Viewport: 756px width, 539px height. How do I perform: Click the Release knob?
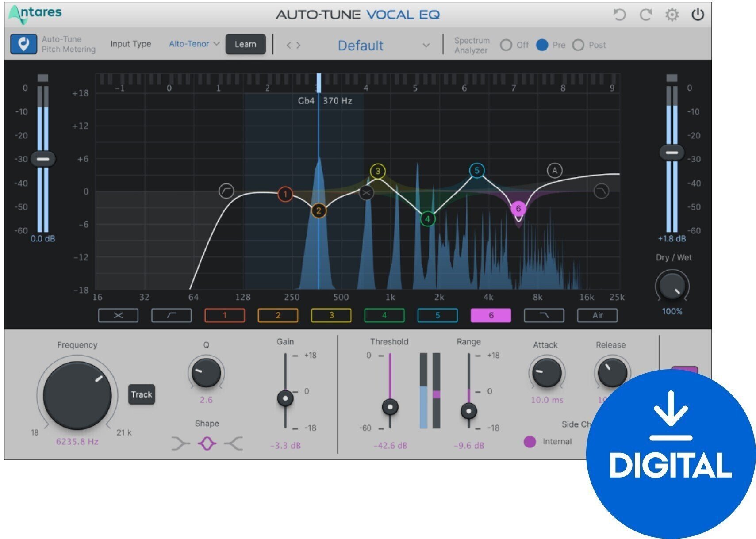pyautogui.click(x=612, y=373)
